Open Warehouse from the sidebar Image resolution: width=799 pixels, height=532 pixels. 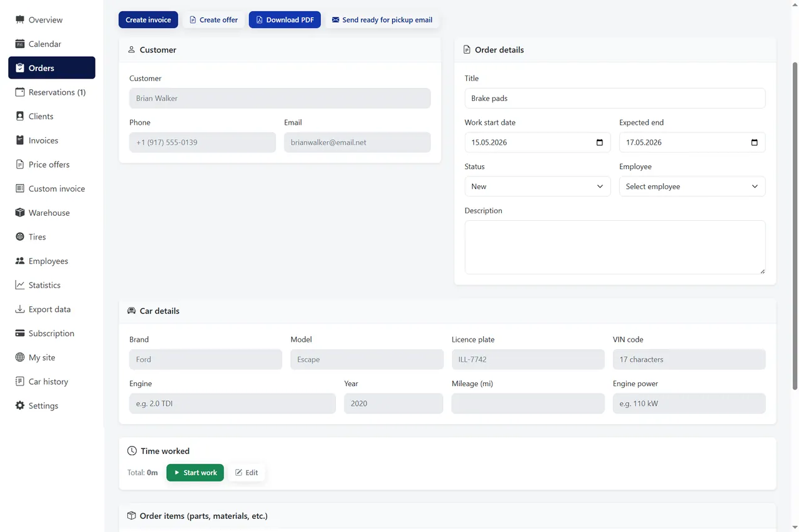pos(52,213)
